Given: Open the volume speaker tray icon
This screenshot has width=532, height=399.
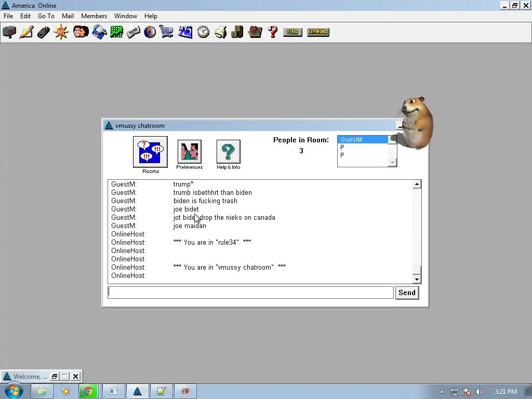Looking at the screenshot, I should [480, 392].
